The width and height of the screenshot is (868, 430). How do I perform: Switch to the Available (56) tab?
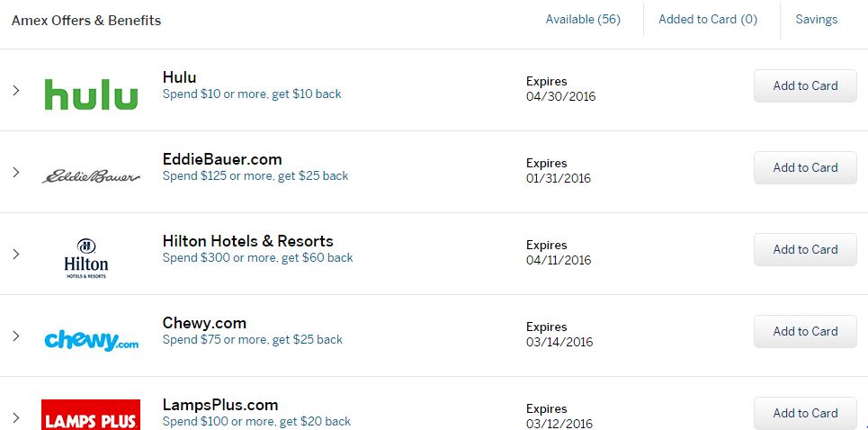click(x=583, y=19)
